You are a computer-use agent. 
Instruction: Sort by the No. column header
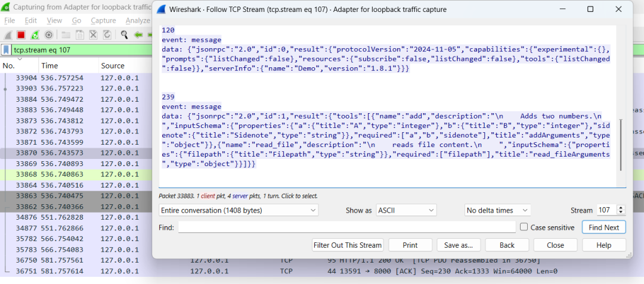click(x=19, y=65)
